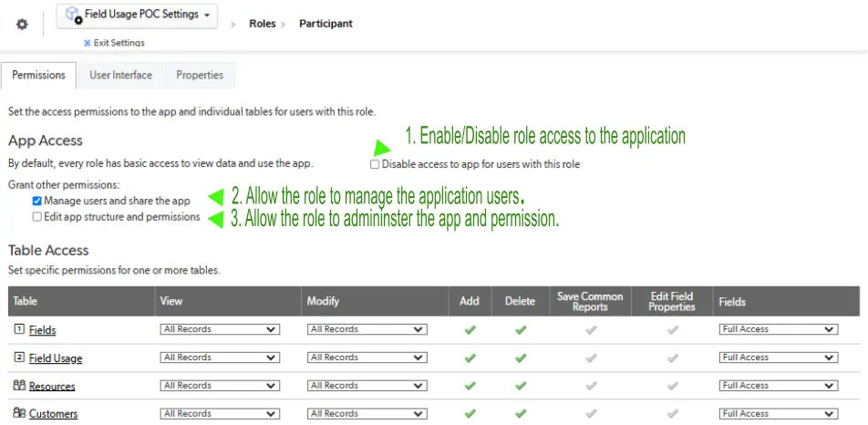Enable Edit app structure and permissions
868x425 pixels.
(x=37, y=217)
